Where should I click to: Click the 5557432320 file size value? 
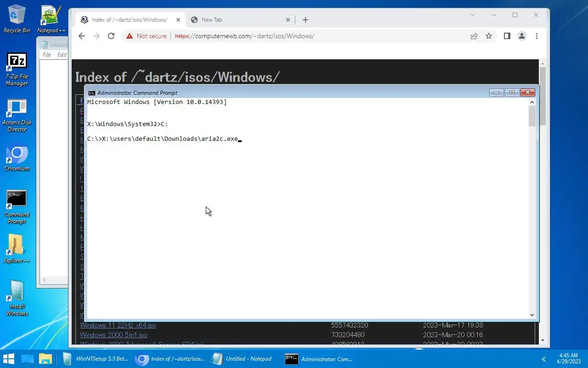point(350,325)
